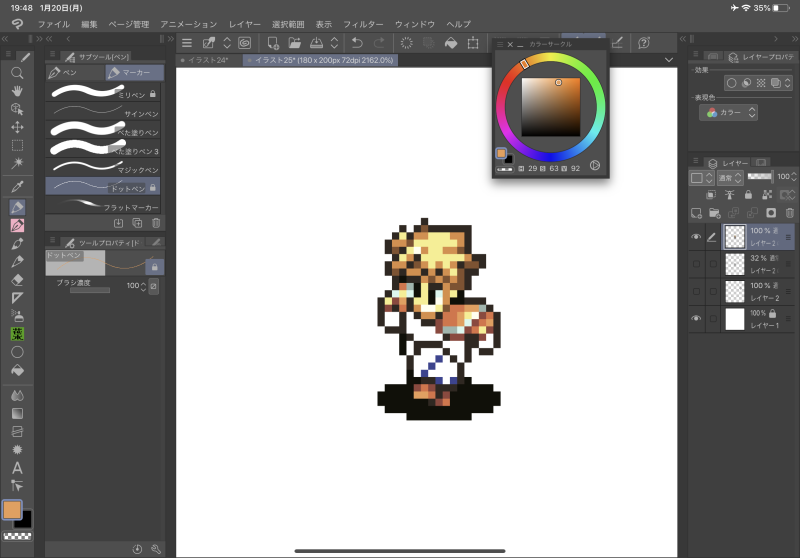Open the help question mark icon
The image size is (800, 558).
(x=644, y=43)
